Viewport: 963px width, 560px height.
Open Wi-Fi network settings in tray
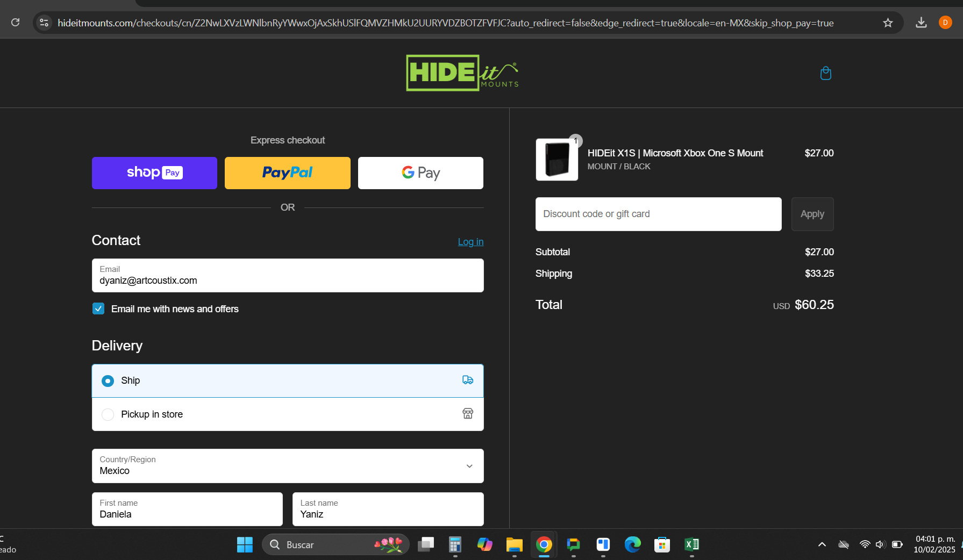point(865,544)
